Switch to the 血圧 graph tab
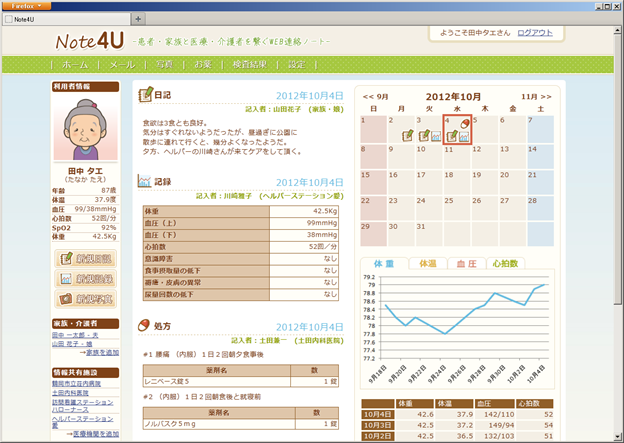 coord(465,263)
